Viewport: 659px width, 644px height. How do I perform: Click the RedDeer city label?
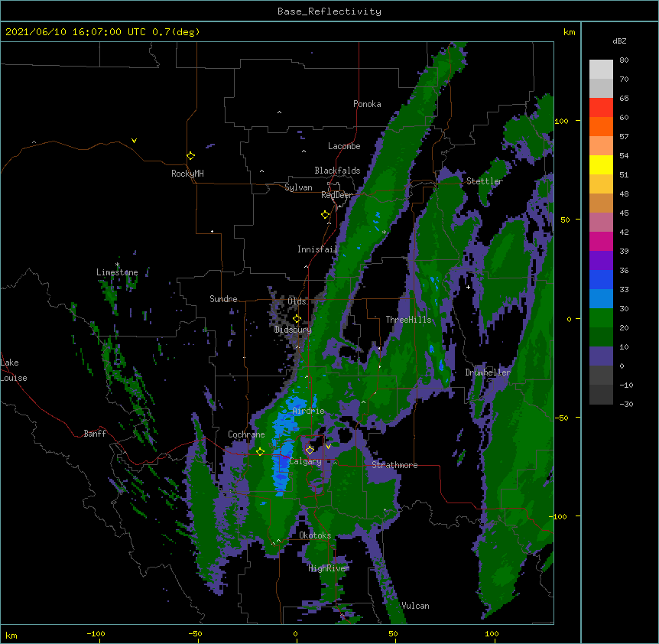pyautogui.click(x=337, y=195)
